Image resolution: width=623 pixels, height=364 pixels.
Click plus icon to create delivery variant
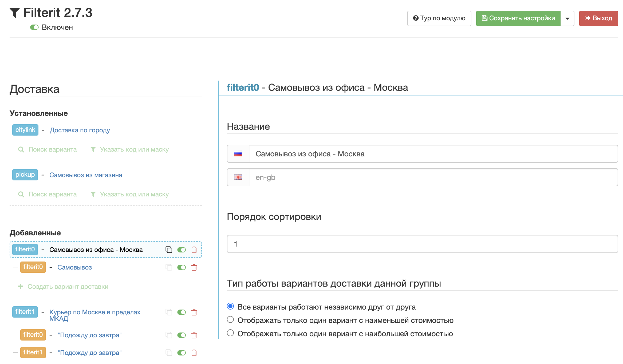(x=21, y=286)
